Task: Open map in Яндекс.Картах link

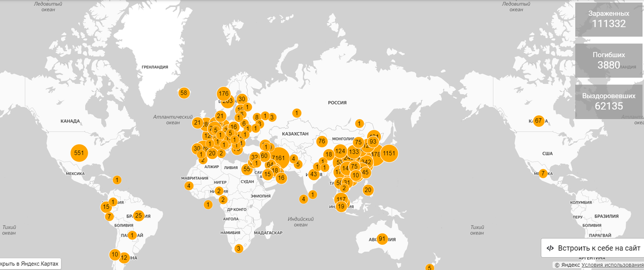Action: [x=30, y=264]
